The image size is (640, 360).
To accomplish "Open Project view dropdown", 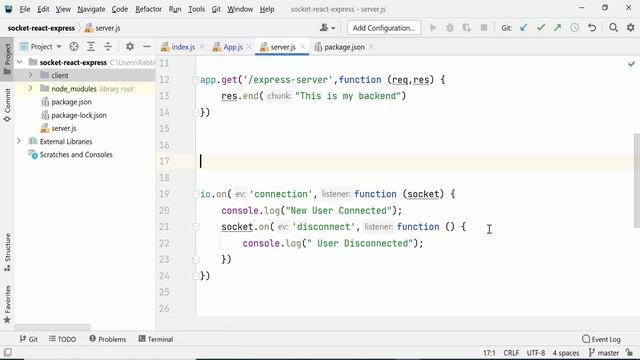I will tap(41, 47).
